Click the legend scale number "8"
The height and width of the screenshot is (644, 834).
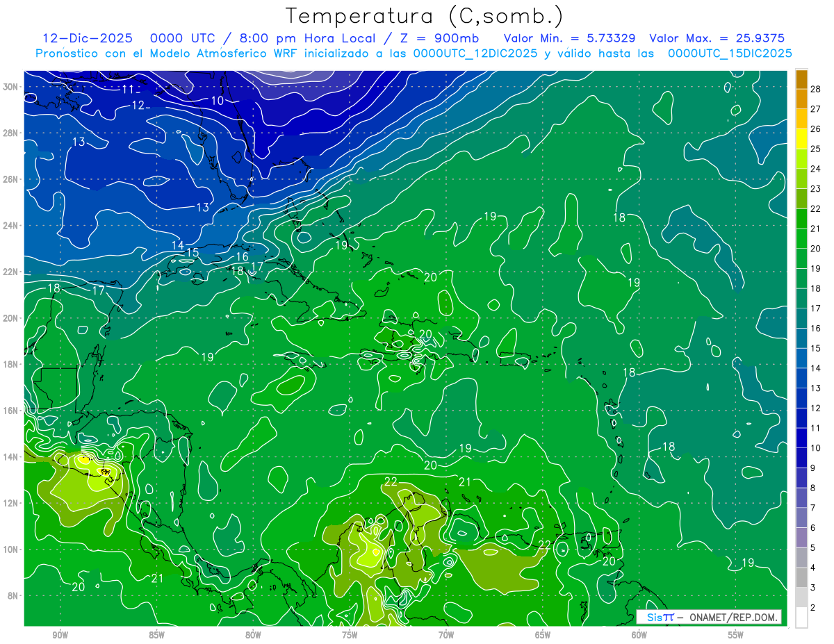(813, 488)
